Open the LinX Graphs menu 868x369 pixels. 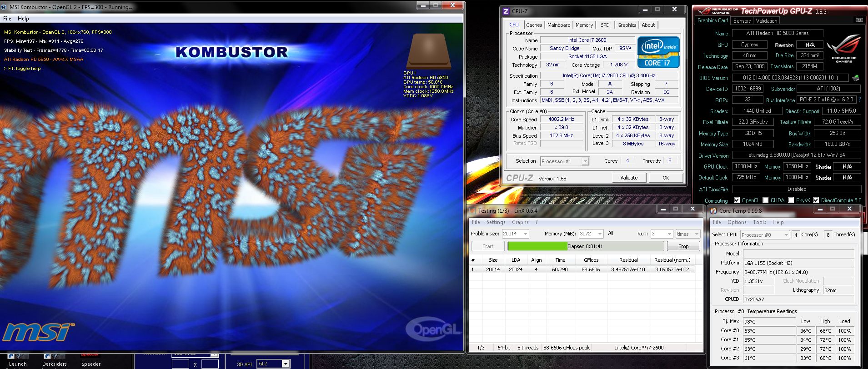[x=520, y=222]
